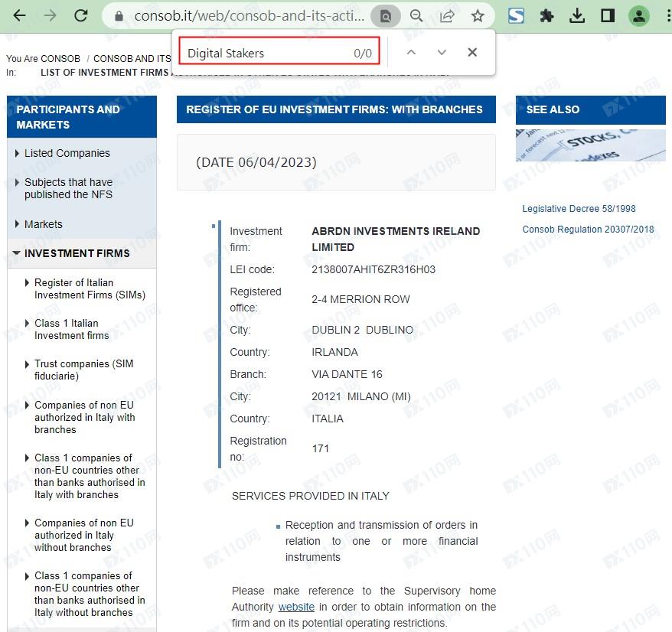Expand the Markets sidebar section
The height and width of the screenshot is (632, 672).
[43, 224]
